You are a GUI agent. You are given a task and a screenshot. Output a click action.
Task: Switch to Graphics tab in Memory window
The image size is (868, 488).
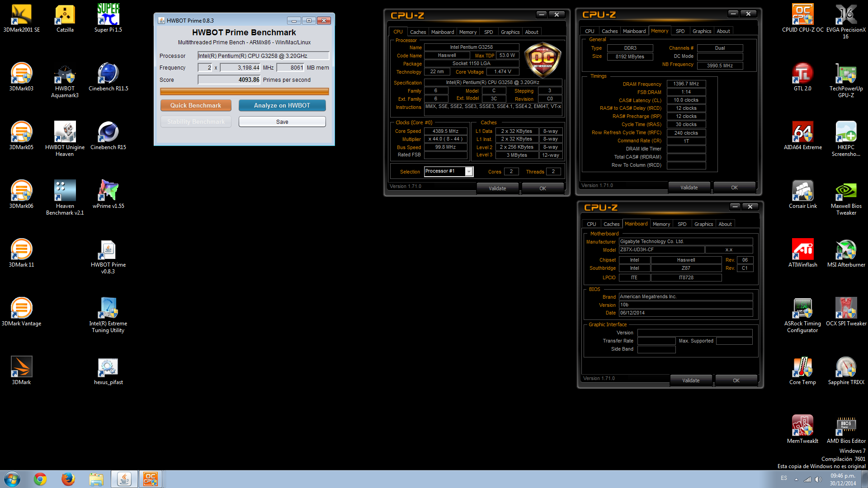coord(702,31)
